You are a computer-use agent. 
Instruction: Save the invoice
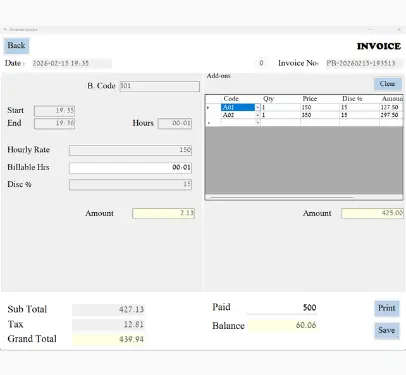coord(387,330)
